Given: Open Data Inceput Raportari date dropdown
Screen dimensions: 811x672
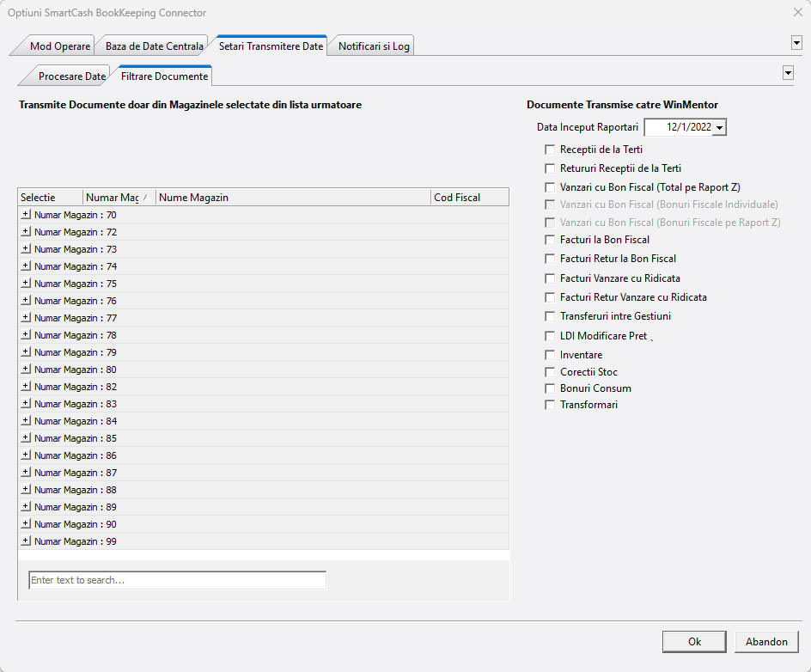Looking at the screenshot, I should coord(719,127).
